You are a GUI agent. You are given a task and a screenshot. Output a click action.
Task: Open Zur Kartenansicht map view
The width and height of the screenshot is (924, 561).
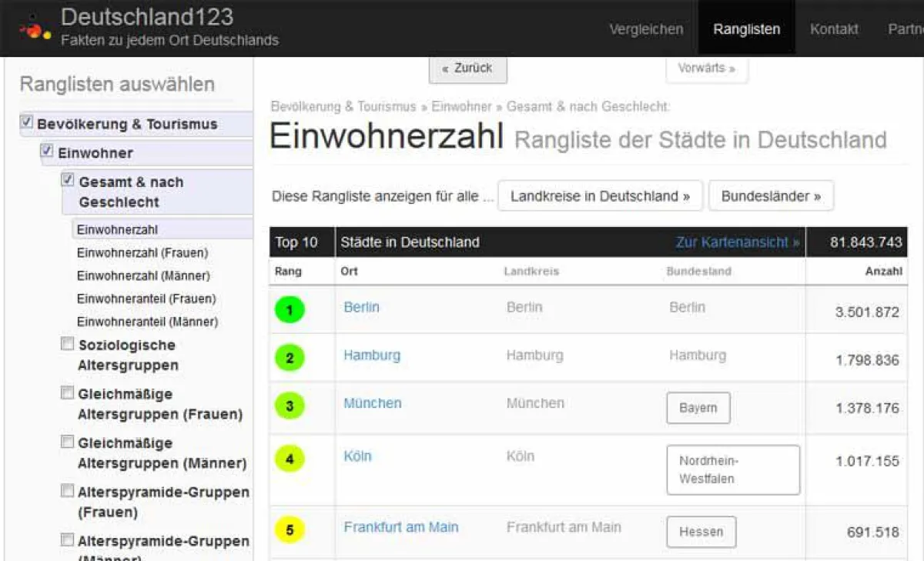pos(736,242)
